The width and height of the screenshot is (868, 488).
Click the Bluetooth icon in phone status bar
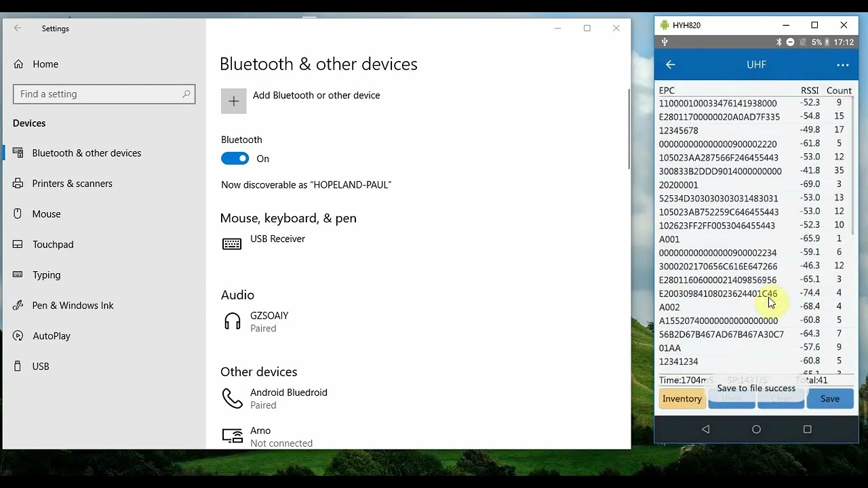tap(779, 42)
